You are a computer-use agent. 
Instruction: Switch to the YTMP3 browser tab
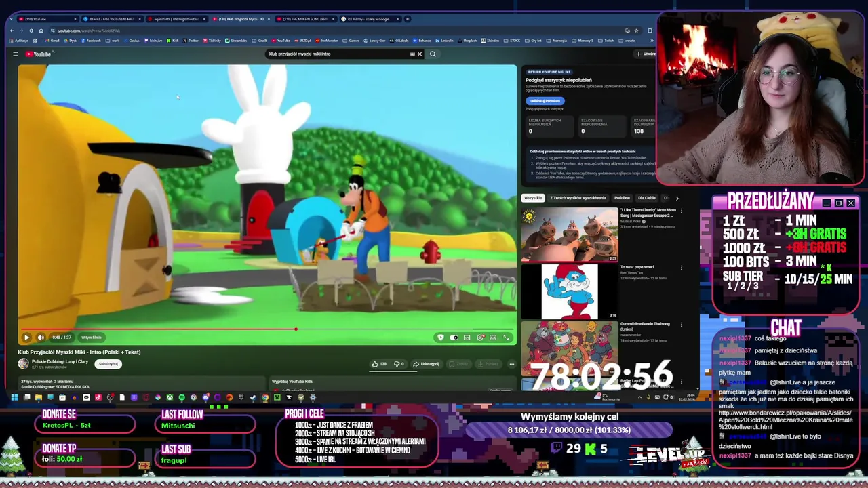[x=111, y=19]
